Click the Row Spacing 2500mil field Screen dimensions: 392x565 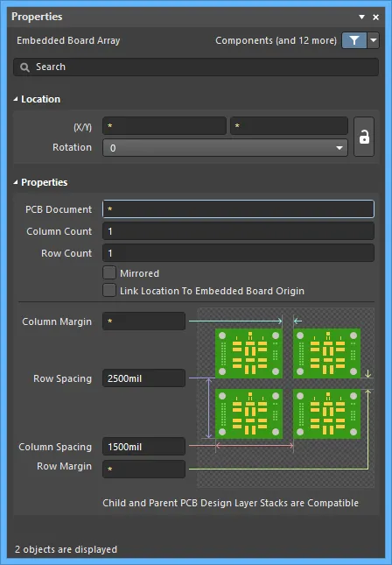(144, 378)
